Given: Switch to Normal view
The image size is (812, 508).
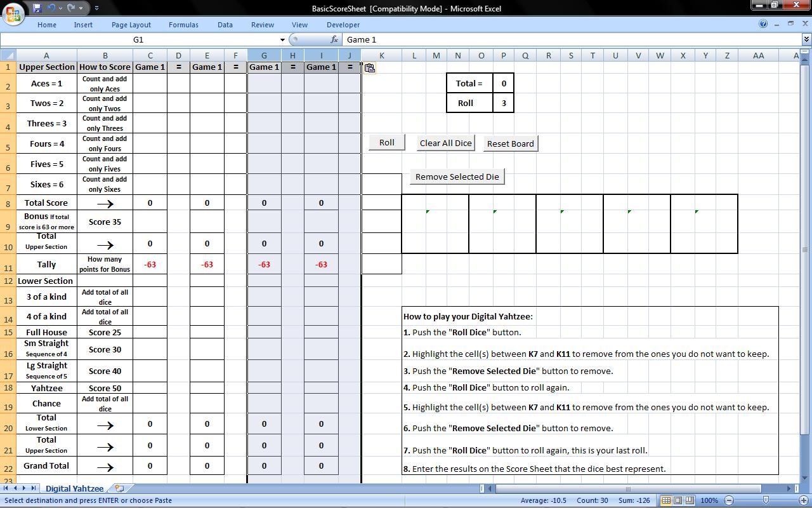Looking at the screenshot, I should (665, 500).
